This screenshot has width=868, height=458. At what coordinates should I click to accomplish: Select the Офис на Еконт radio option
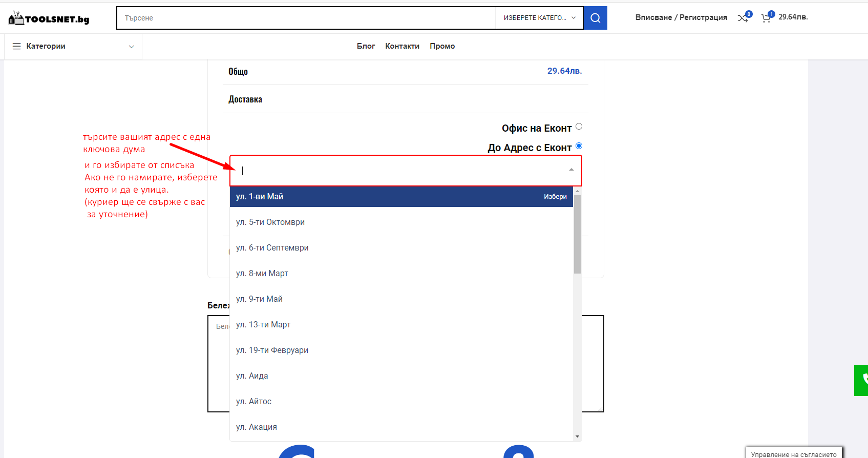point(579,127)
